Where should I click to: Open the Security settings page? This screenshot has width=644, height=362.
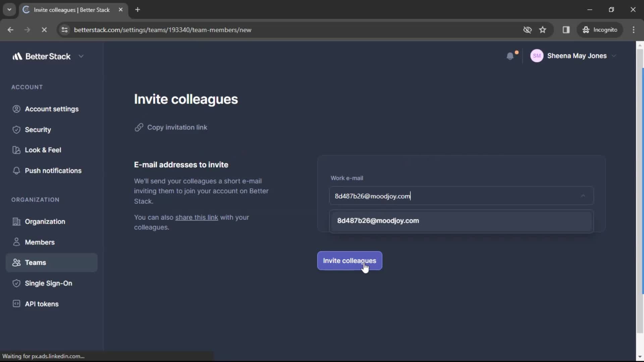coord(52,130)
